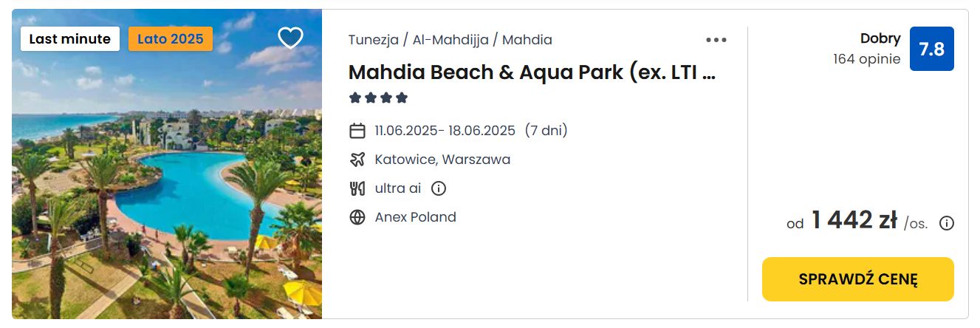Open the 164 opinie reviews link
Viewport: 980px width, 328px height.
coord(867,59)
